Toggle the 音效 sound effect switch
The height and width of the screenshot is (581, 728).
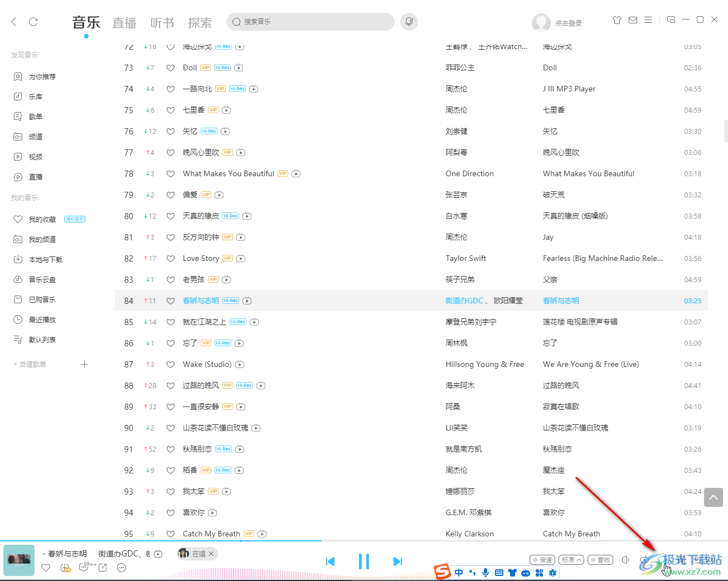(x=600, y=560)
